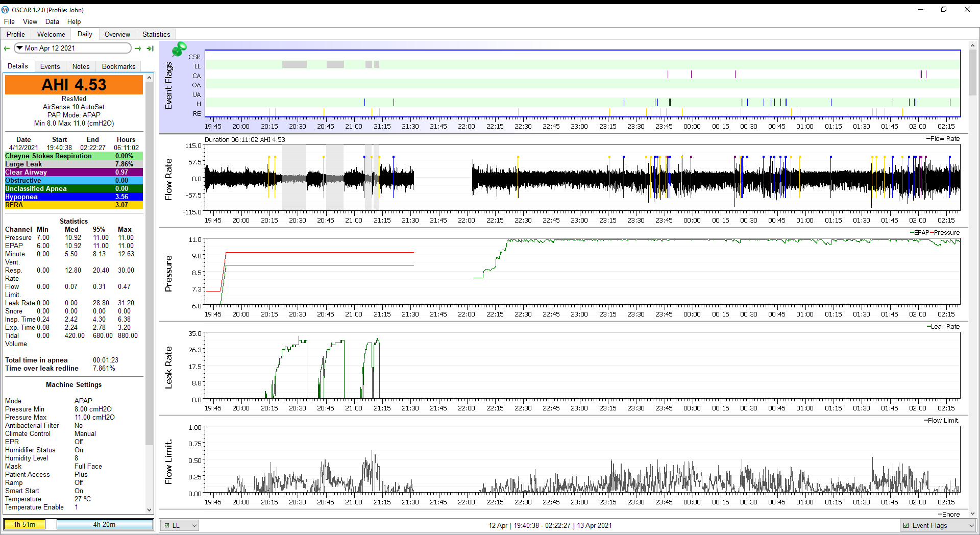980x535 pixels.
Task: Click the Leak Rate graph title
Action: pos(168,368)
